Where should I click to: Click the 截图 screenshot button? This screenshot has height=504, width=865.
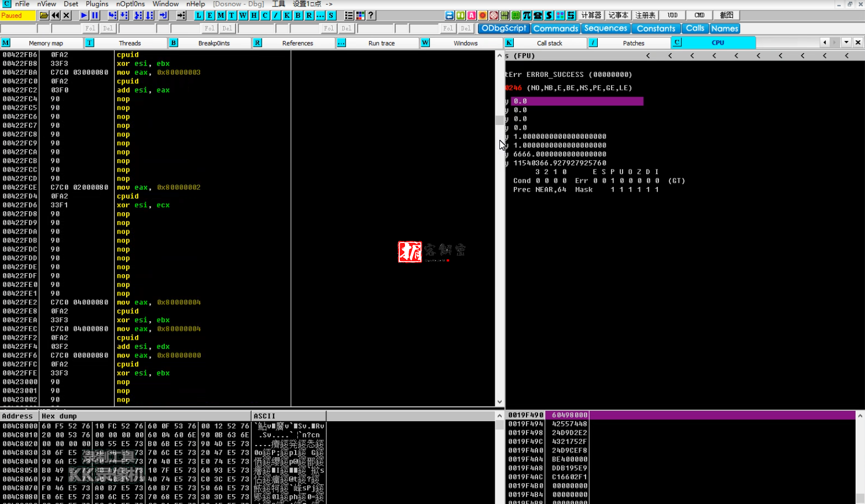tap(726, 15)
